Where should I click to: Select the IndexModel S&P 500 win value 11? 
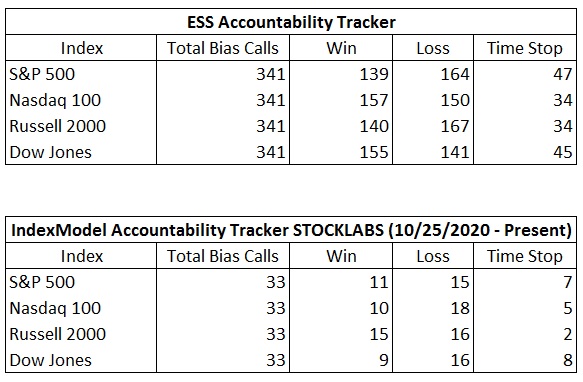pyautogui.click(x=379, y=282)
